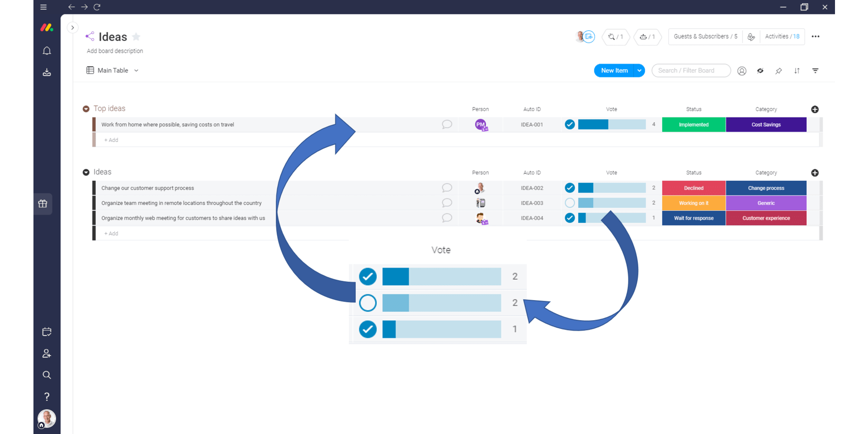This screenshot has width=868, height=434.
Task: Click the vote progress bar for IDEA-001
Action: coord(612,124)
